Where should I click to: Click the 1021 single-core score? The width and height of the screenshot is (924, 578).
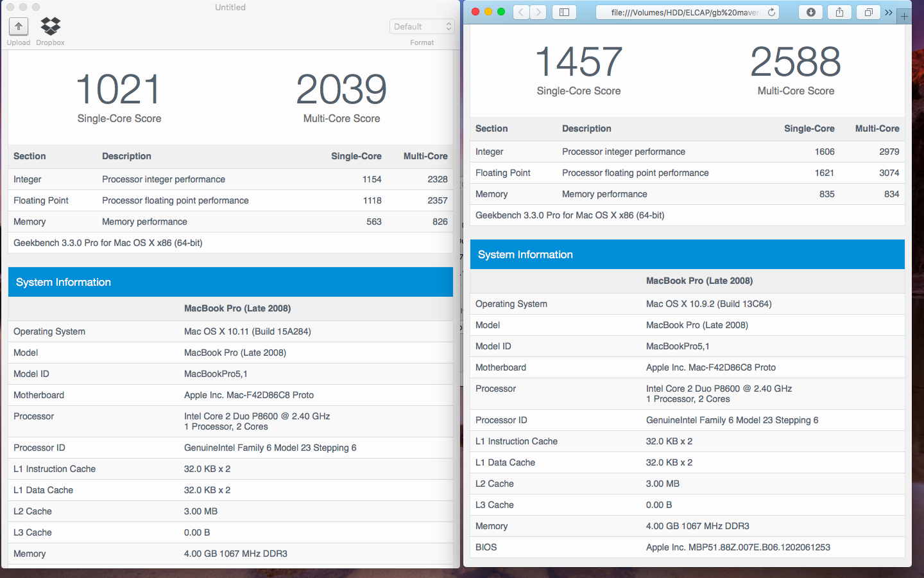pyautogui.click(x=119, y=89)
